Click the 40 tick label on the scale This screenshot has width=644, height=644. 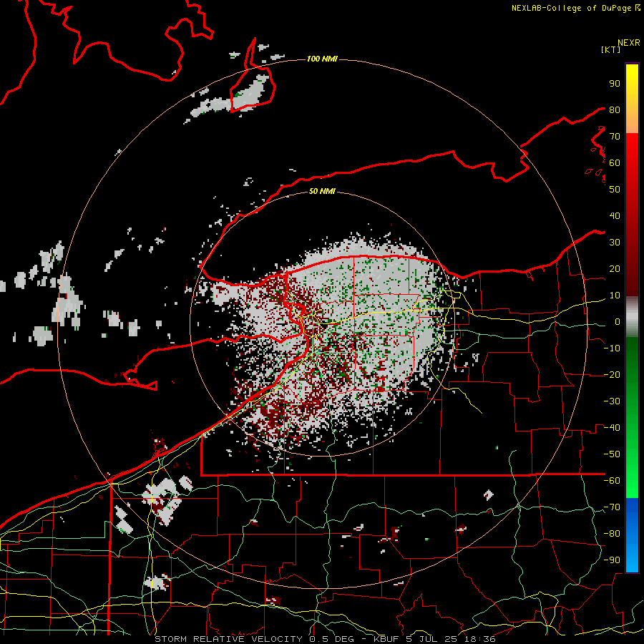(615, 215)
